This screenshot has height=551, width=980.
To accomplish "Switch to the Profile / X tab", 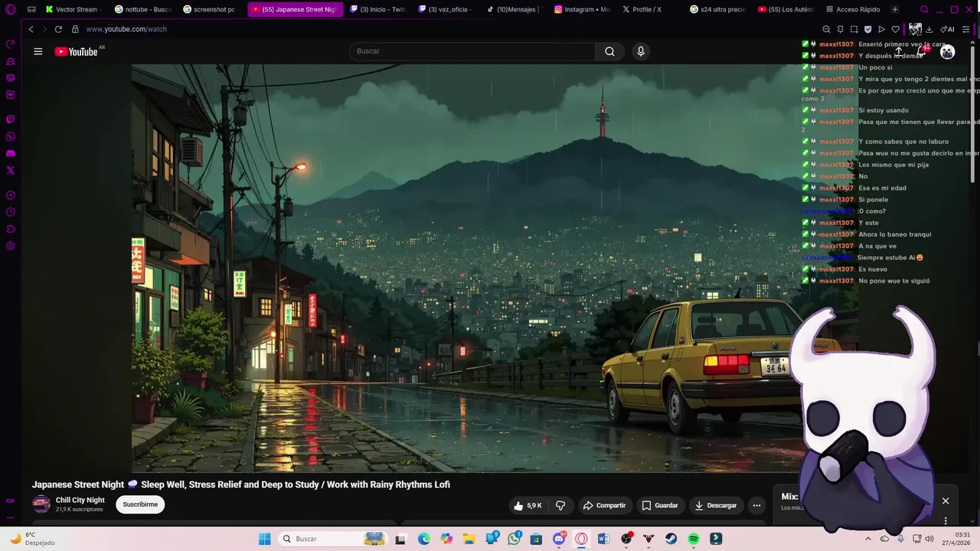I will click(x=647, y=9).
